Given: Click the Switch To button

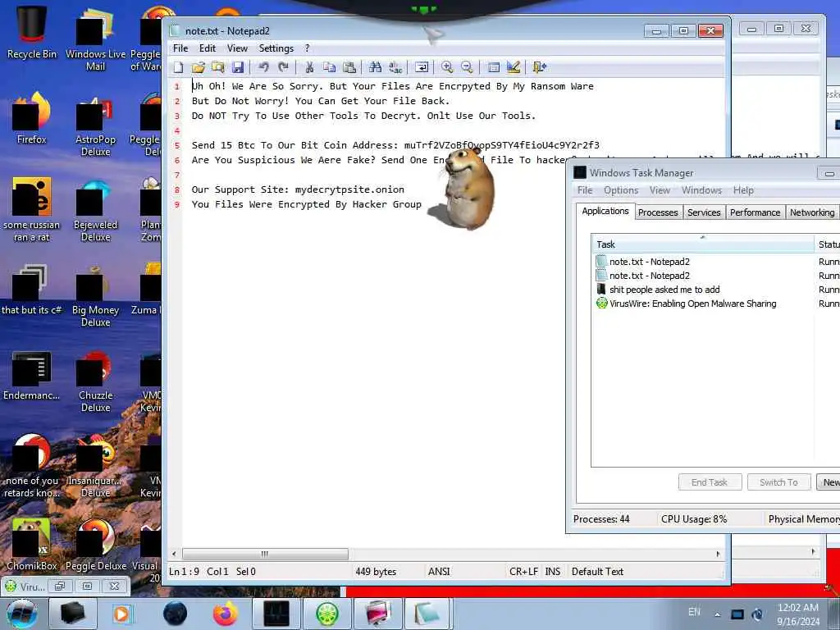Looking at the screenshot, I should coord(778,482).
